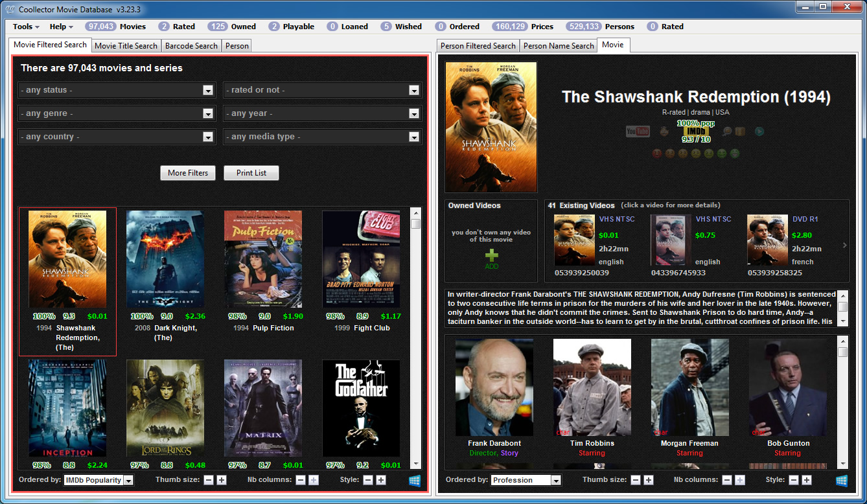The height and width of the screenshot is (504, 867).
Task: Open the Help menu
Action: (62, 27)
